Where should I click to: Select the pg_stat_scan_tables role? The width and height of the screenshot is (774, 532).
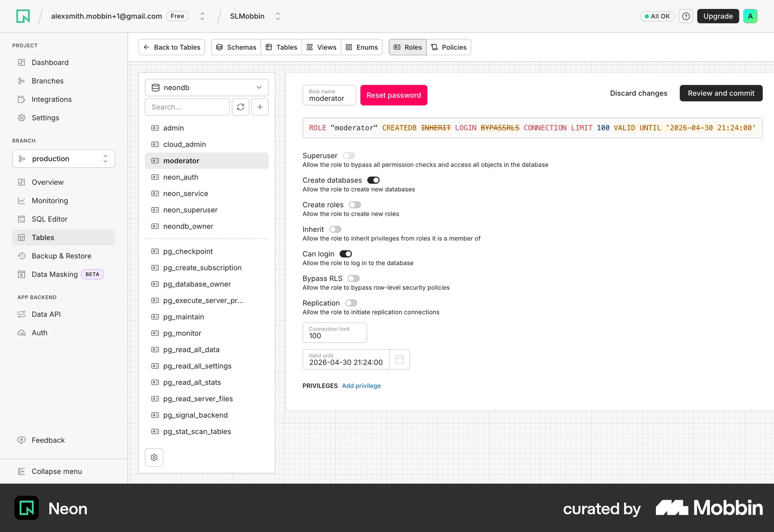pyautogui.click(x=207, y=432)
